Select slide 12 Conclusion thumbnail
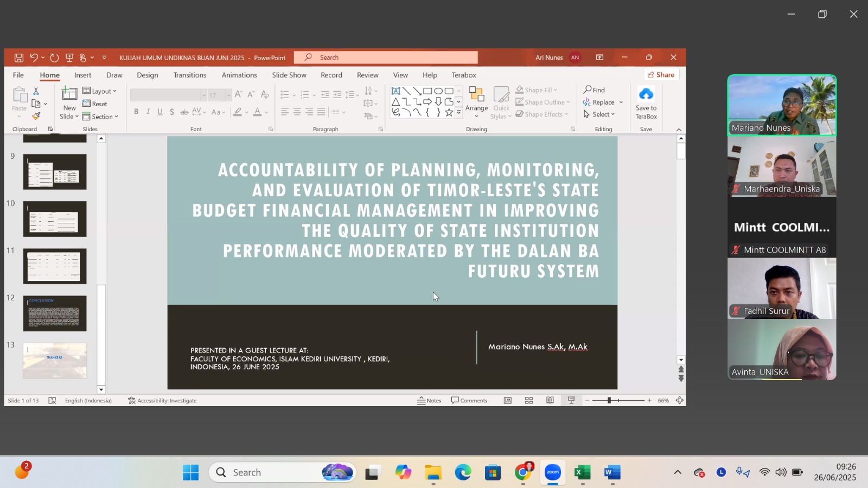This screenshot has width=868, height=488. 55,313
